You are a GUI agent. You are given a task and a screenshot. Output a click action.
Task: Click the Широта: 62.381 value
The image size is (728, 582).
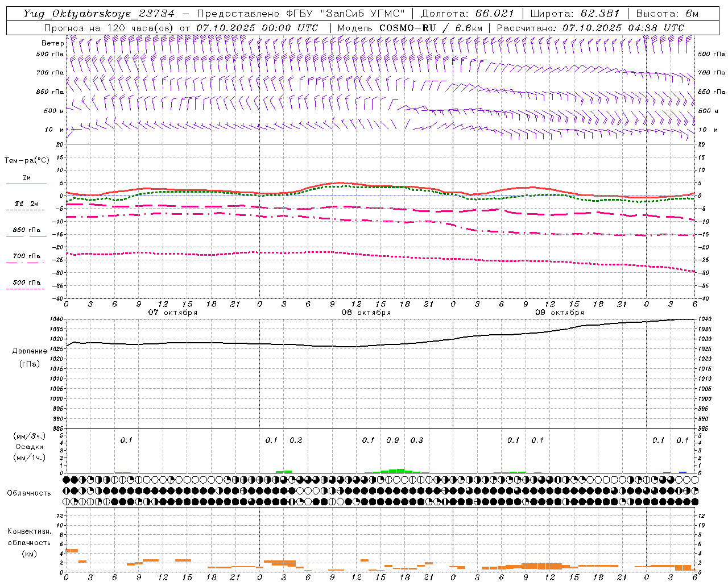tap(574, 14)
